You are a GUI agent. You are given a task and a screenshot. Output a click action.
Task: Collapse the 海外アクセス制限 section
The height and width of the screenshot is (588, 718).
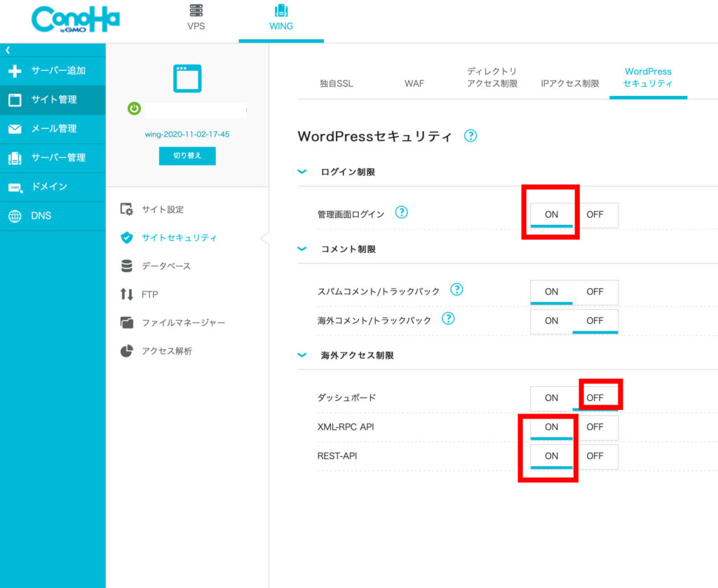point(302,355)
